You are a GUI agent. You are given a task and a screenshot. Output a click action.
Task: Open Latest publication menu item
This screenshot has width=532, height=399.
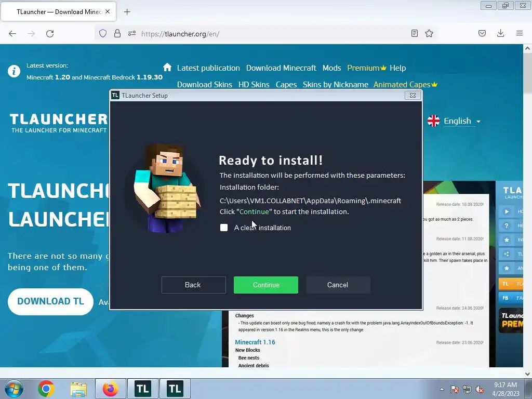click(208, 68)
